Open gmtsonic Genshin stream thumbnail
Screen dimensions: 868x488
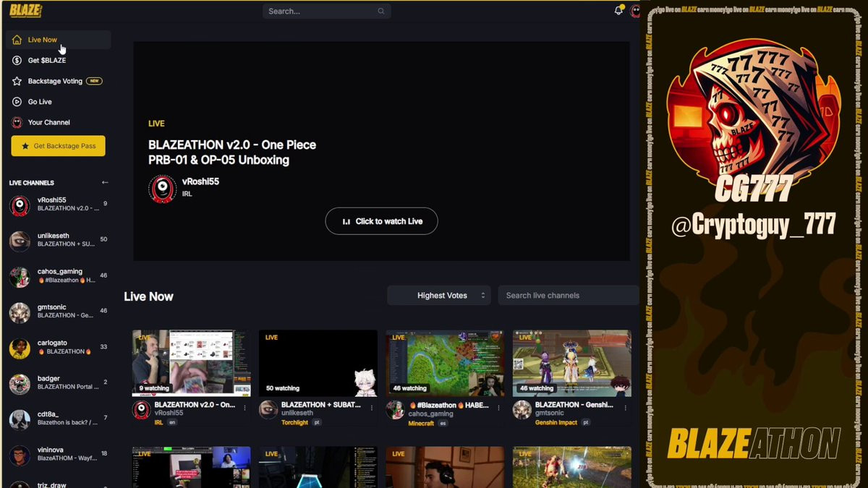tap(572, 363)
